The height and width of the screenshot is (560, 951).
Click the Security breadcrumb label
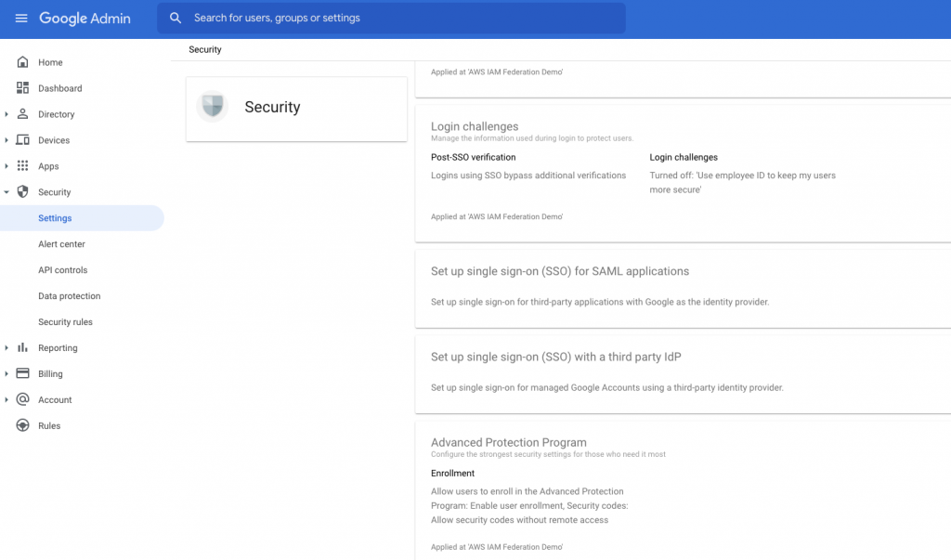click(x=204, y=49)
